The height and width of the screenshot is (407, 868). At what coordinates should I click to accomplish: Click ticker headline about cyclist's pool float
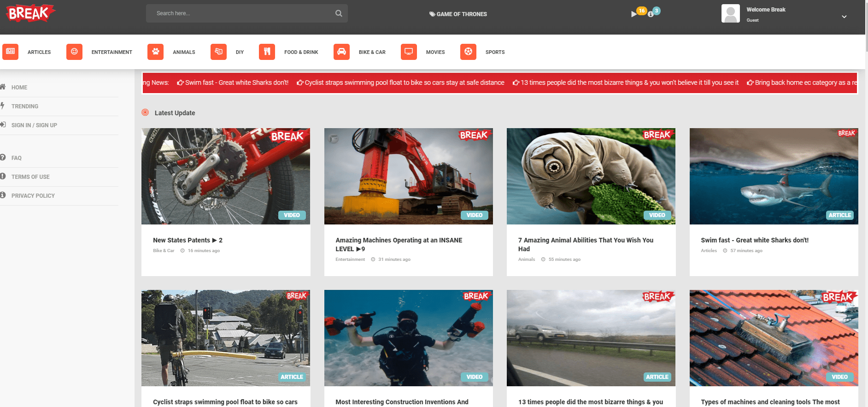click(400, 83)
